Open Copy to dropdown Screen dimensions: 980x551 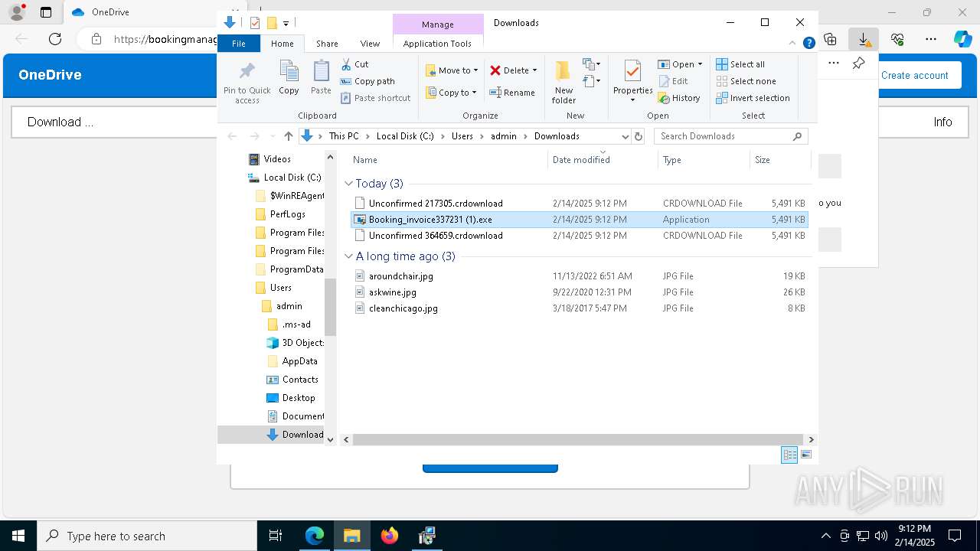pyautogui.click(x=451, y=93)
